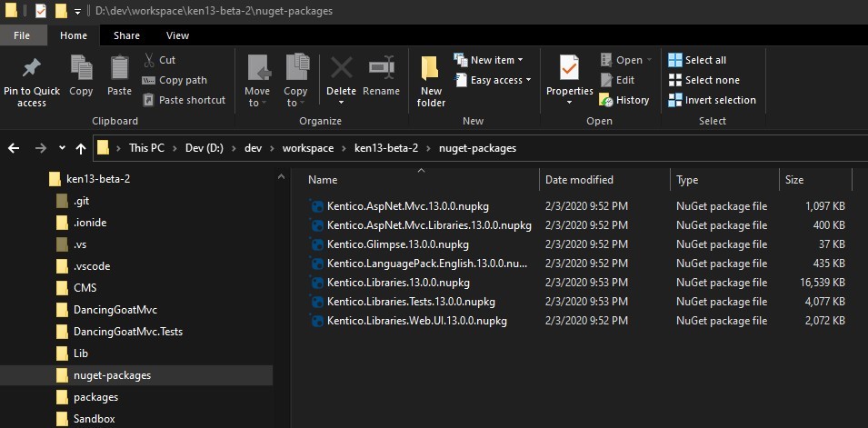Click the Paste ribbon icon
This screenshot has width=868, height=428.
pos(120,67)
